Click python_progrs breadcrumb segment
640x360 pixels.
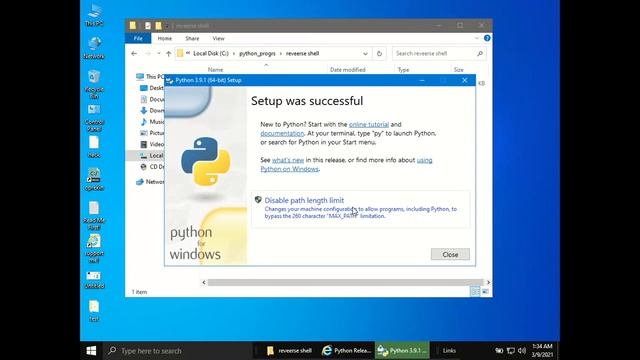[257, 53]
